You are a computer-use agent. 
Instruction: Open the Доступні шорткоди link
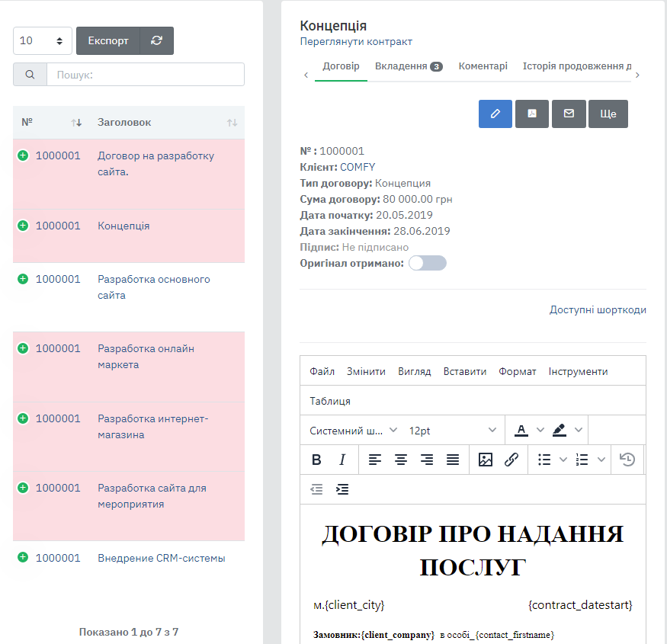(x=598, y=310)
